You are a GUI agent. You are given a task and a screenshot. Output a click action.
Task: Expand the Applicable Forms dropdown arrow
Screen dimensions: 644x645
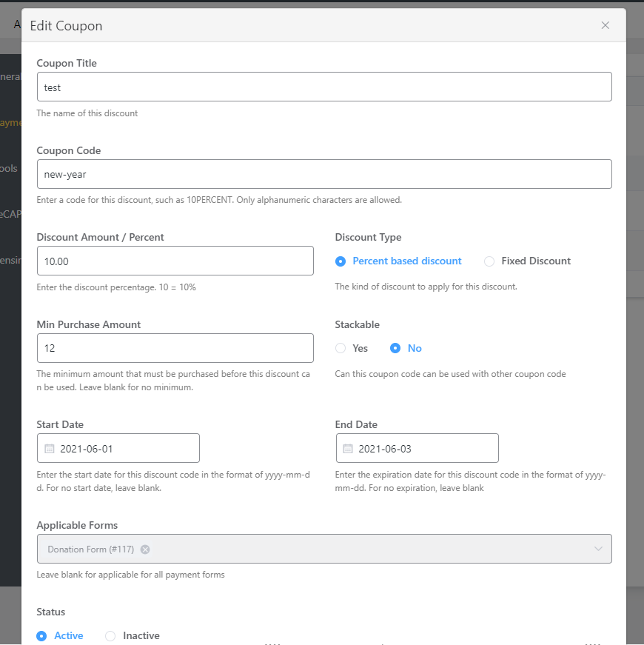pyautogui.click(x=598, y=549)
